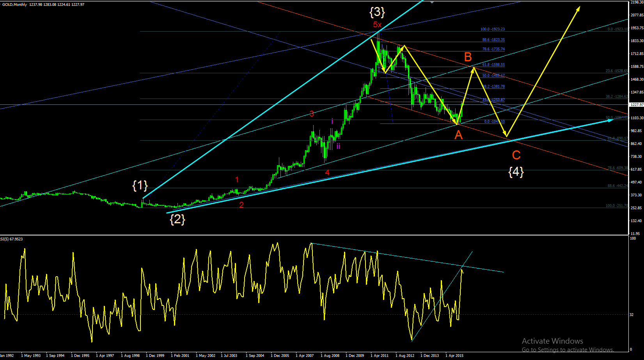Viewport: 644px width, 360px height.
Task: Click the Fibonacci level 100.0 -251.70 label
Action: pyautogui.click(x=617, y=206)
